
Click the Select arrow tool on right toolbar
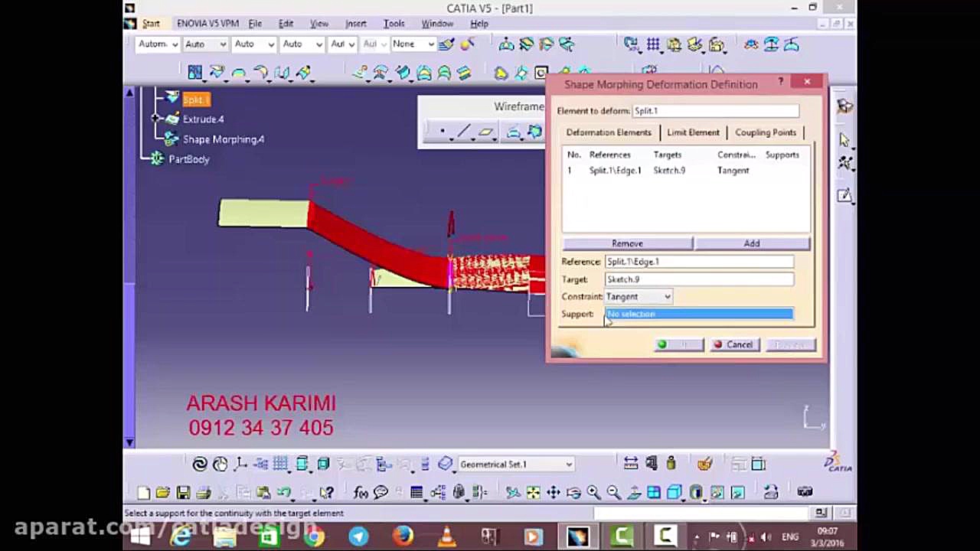coord(844,140)
